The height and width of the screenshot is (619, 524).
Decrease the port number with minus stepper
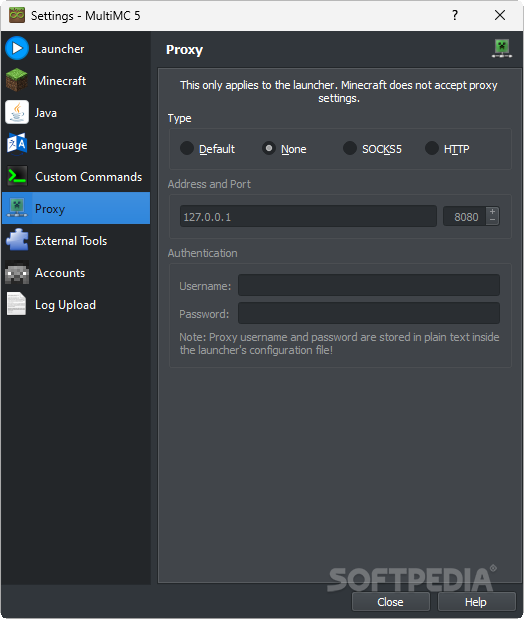(x=492, y=220)
